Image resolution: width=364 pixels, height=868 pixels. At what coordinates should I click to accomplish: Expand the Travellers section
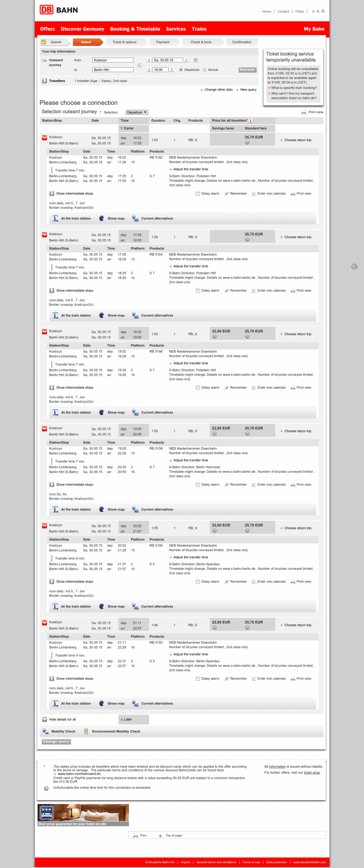coord(44,81)
